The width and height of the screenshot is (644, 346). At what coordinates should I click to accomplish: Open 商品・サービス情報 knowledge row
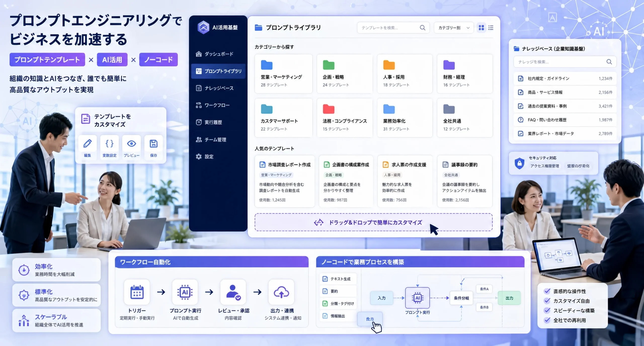[x=565, y=92]
